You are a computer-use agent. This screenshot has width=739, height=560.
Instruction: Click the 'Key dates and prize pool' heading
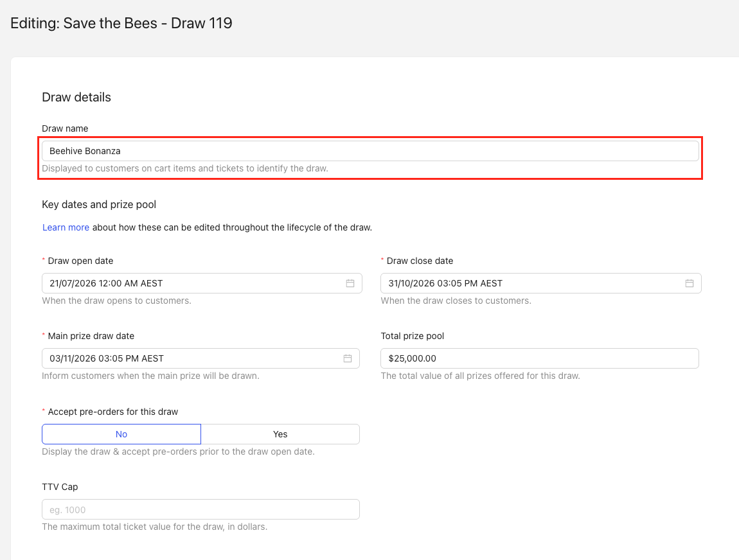coord(99,204)
